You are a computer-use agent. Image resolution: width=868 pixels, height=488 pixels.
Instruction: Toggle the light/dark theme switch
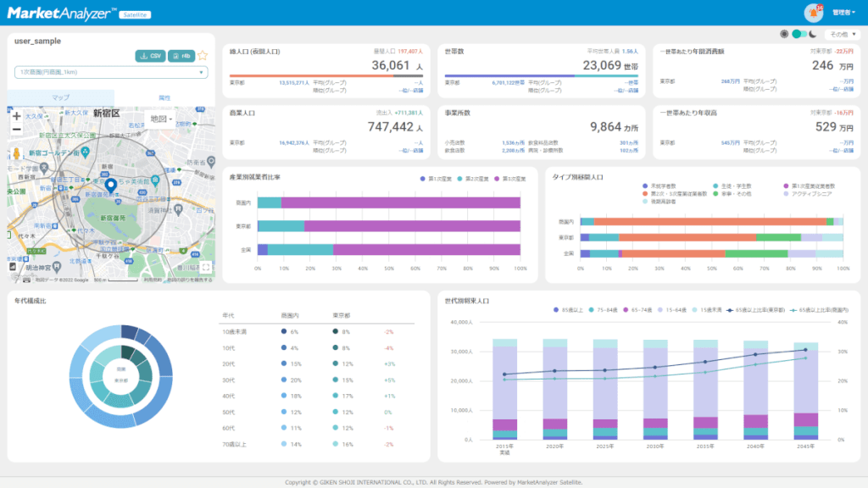[x=798, y=34]
